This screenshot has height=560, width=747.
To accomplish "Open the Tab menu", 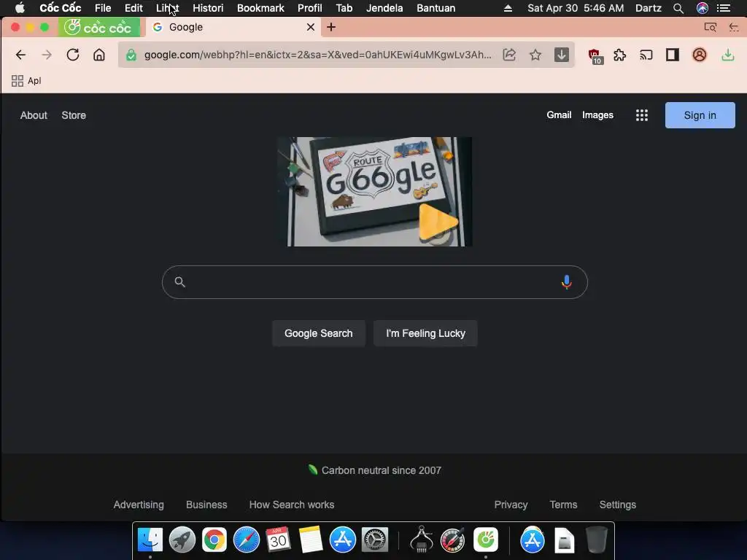I will [344, 8].
